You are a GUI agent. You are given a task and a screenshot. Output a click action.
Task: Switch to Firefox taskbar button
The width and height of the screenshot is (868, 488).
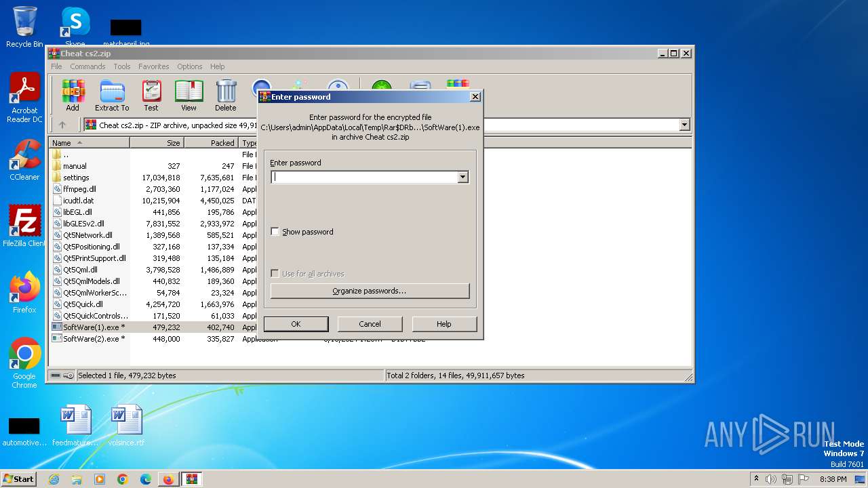point(168,479)
